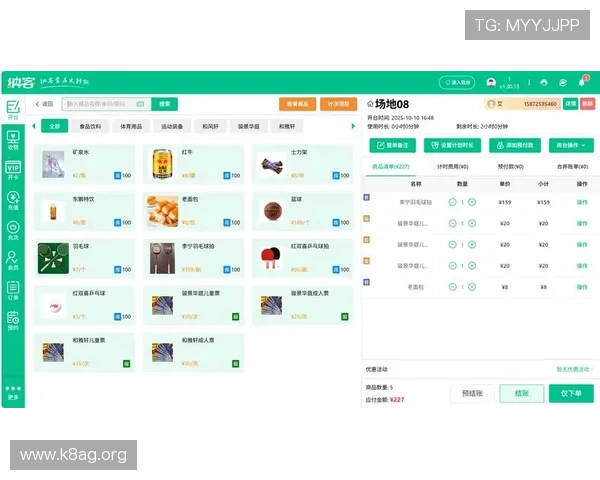The width and height of the screenshot is (600, 480).
Task: Open the 充次 sidebar icon
Action: tap(13, 231)
